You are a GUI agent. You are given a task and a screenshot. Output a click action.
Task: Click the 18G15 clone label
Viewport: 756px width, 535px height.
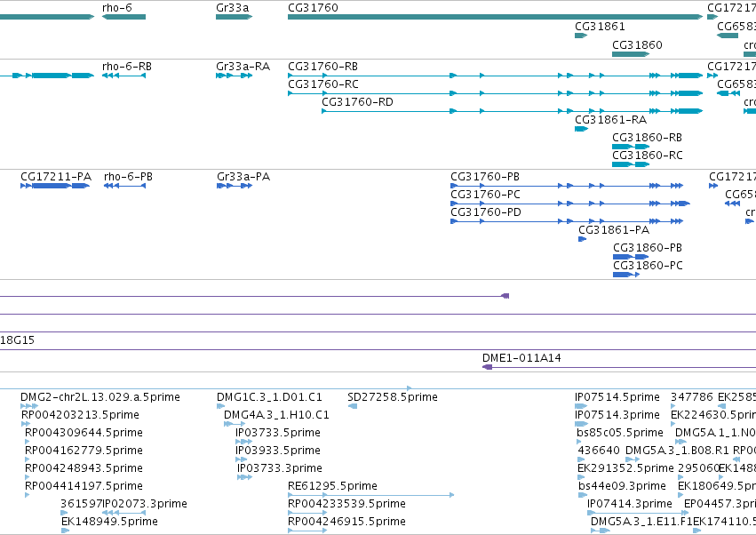pos(18,340)
